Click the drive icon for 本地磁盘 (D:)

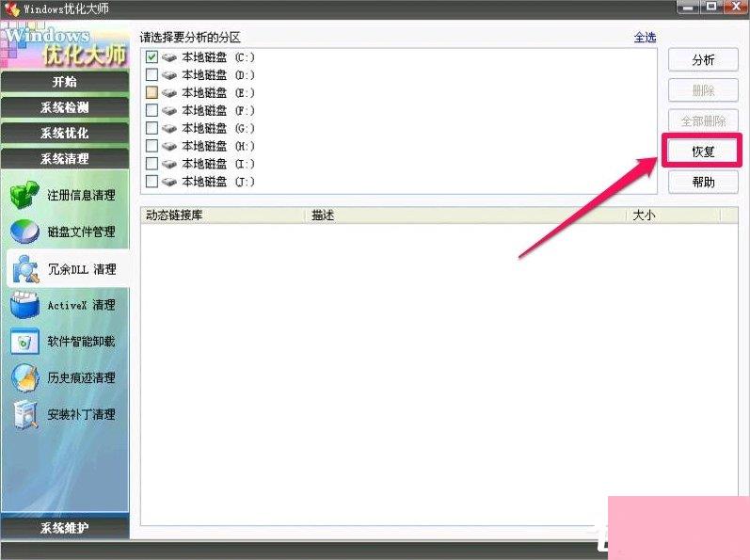169,75
